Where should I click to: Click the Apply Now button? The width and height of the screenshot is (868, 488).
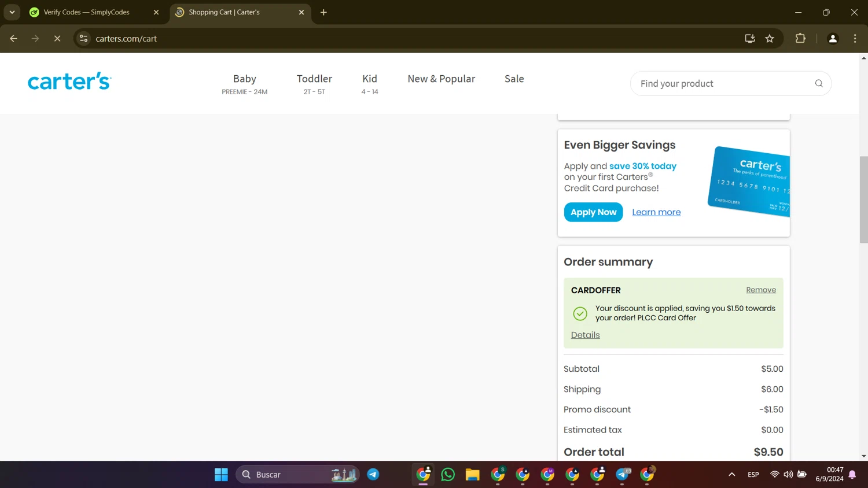593,212
